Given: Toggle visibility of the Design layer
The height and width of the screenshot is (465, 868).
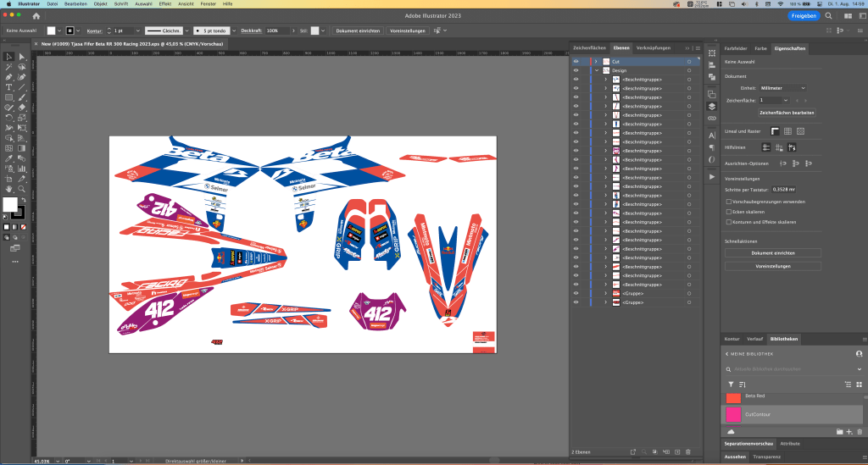Looking at the screenshot, I should (576, 70).
